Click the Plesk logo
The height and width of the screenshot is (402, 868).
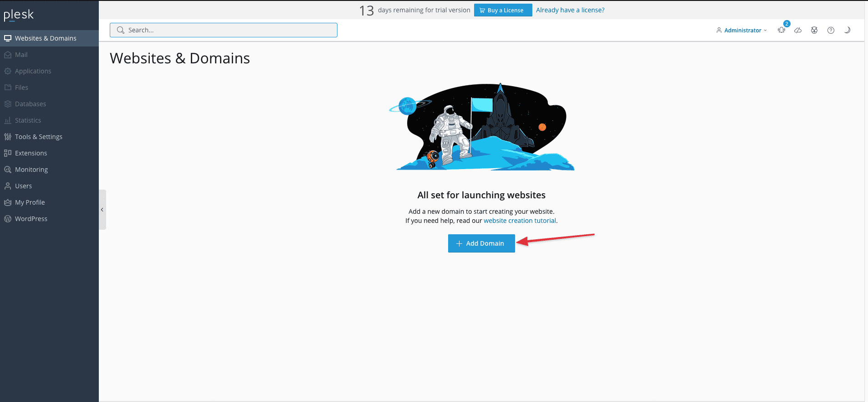point(19,15)
